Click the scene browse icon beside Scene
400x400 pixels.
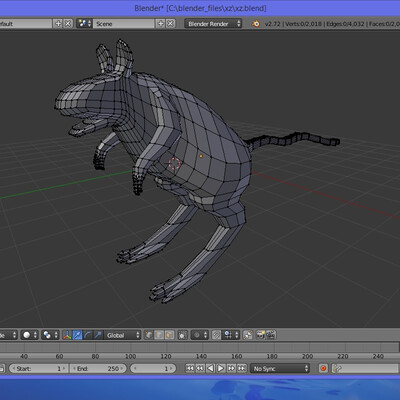coord(84,24)
